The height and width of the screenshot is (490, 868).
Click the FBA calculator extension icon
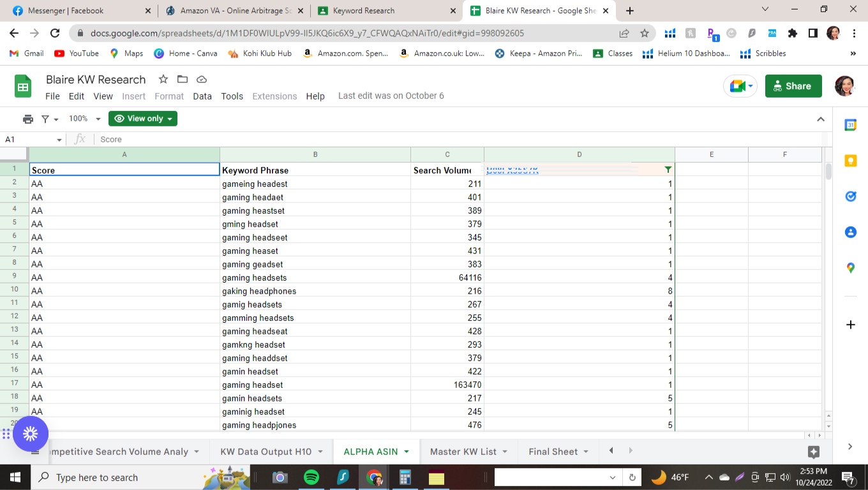pos(772,33)
